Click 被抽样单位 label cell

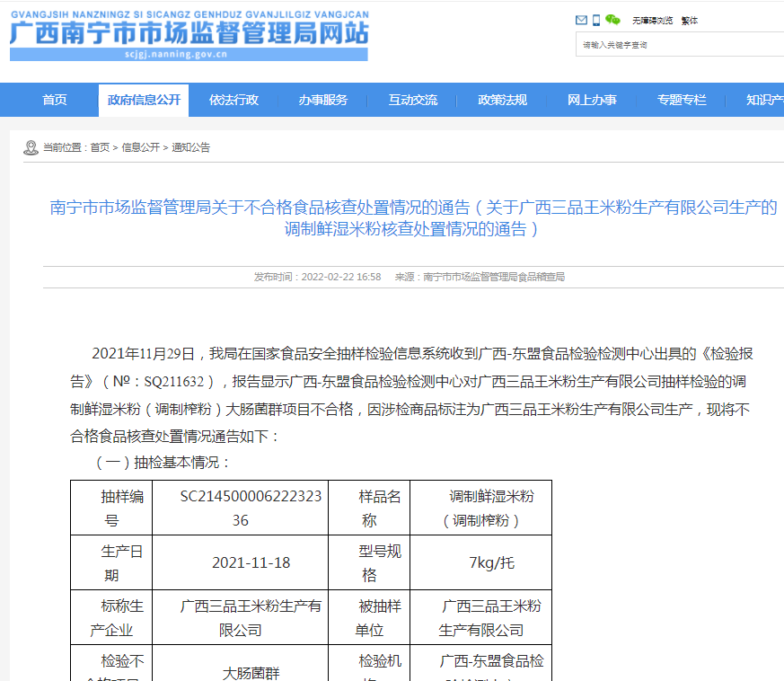[x=369, y=617]
